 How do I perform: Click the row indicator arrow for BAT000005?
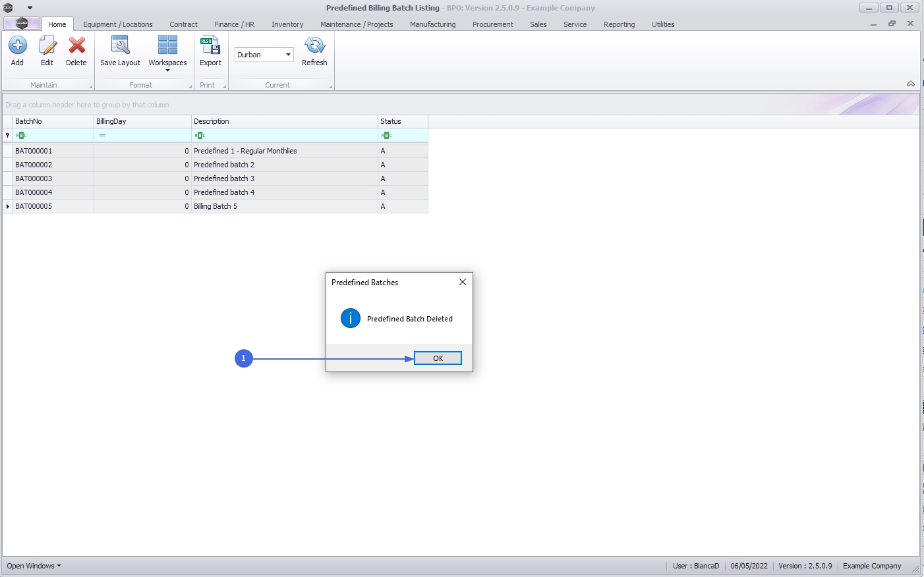coord(8,206)
